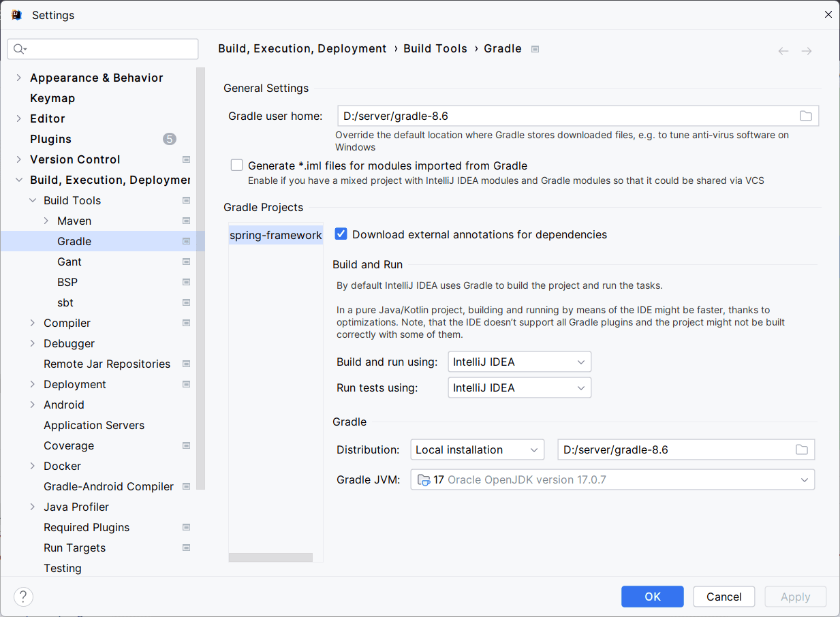Click the IntelliJ IDEA logo in title bar
840x617 pixels.
click(x=16, y=14)
